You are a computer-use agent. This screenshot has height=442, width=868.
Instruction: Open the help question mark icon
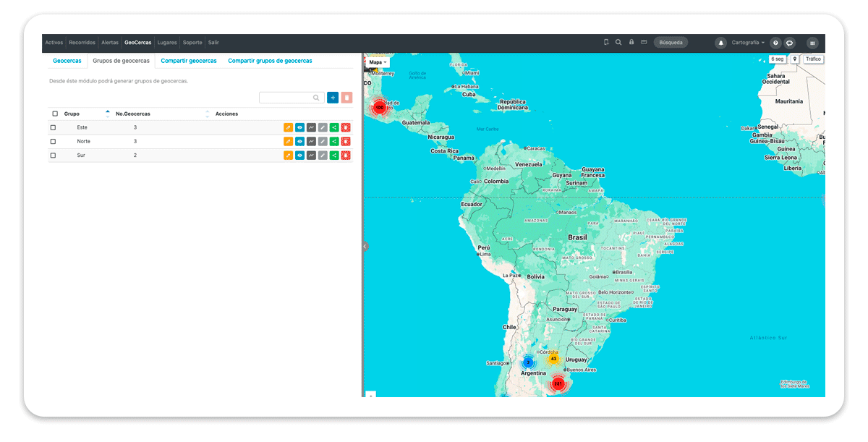click(x=775, y=43)
